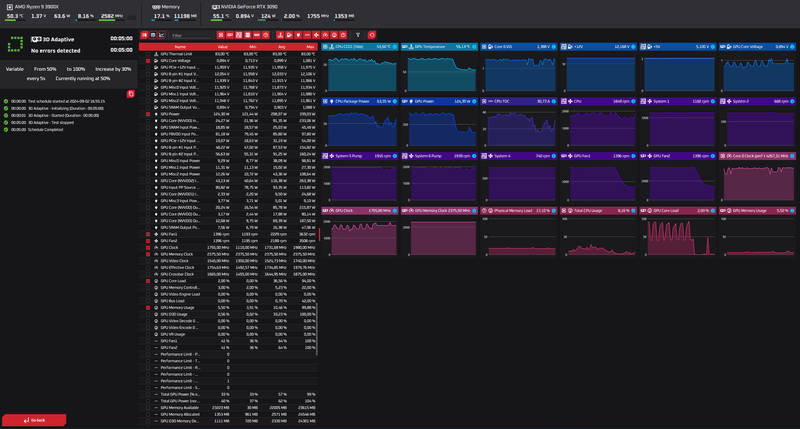Toggle the power plug sensor filter icon

[298, 35]
